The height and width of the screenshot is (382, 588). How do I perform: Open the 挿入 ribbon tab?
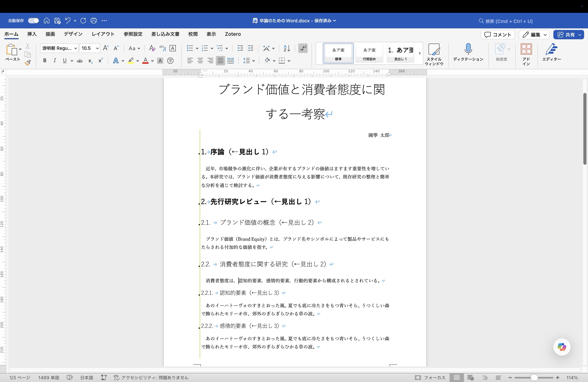32,34
